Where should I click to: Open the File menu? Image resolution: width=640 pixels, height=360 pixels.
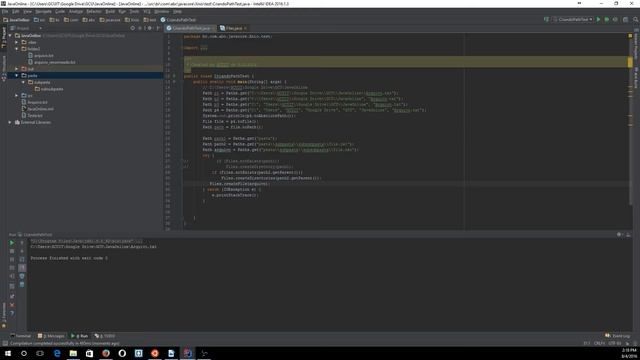5,11
